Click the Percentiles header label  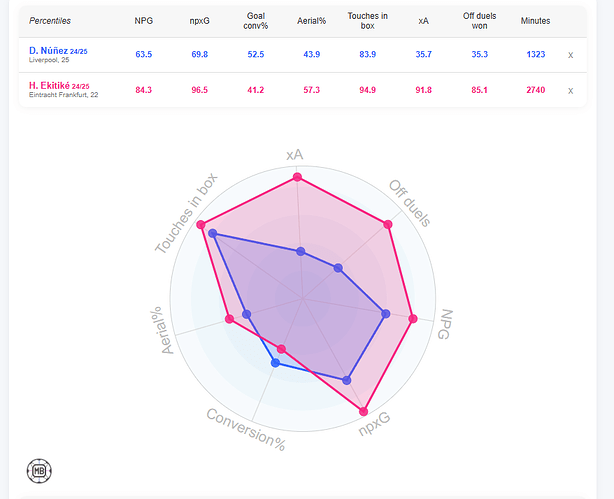click(50, 21)
